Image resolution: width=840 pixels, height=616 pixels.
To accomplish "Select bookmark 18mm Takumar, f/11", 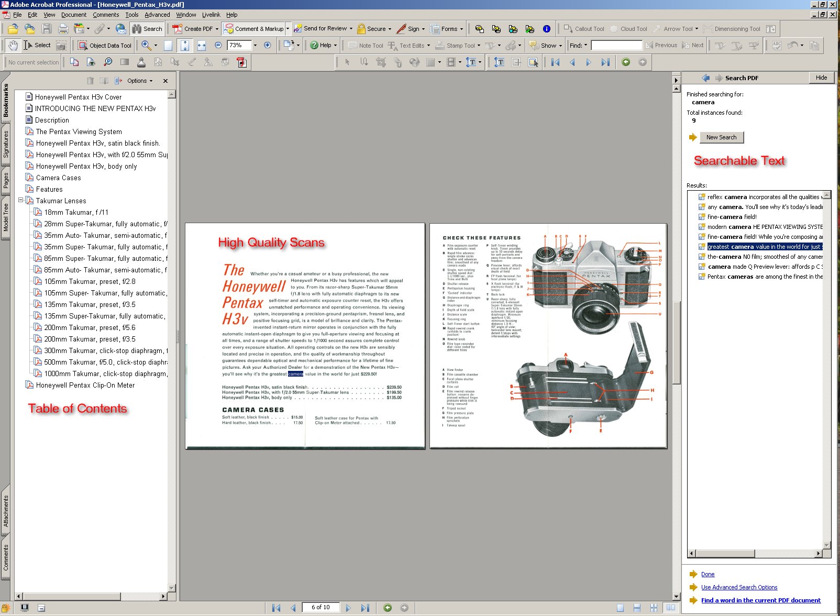I will [x=76, y=212].
